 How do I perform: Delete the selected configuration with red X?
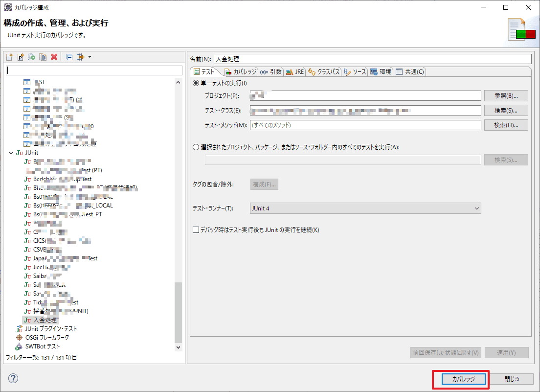pos(54,57)
